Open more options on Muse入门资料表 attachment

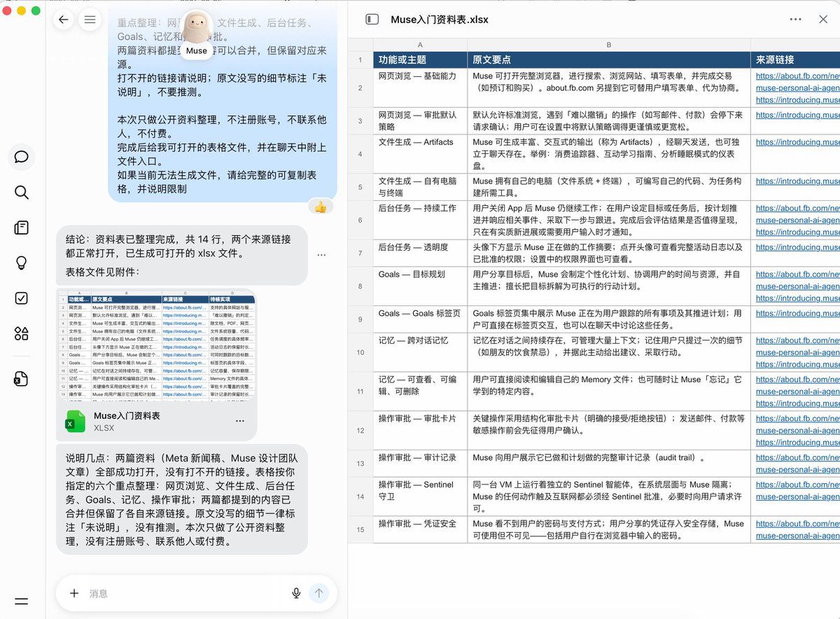pos(240,421)
